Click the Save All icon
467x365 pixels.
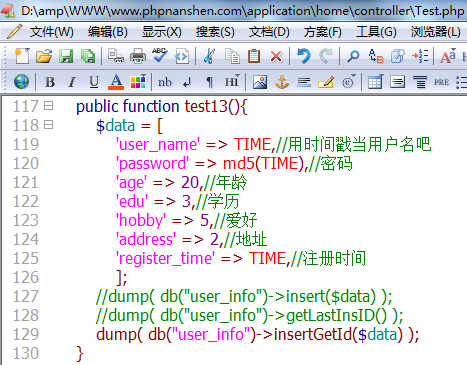[88, 56]
